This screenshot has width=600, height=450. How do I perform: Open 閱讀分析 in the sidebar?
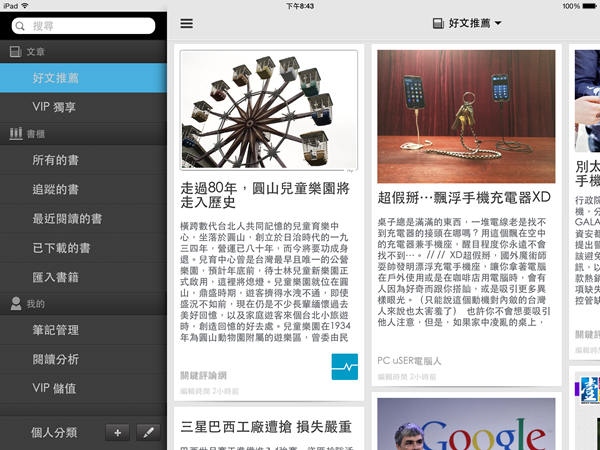point(83,359)
